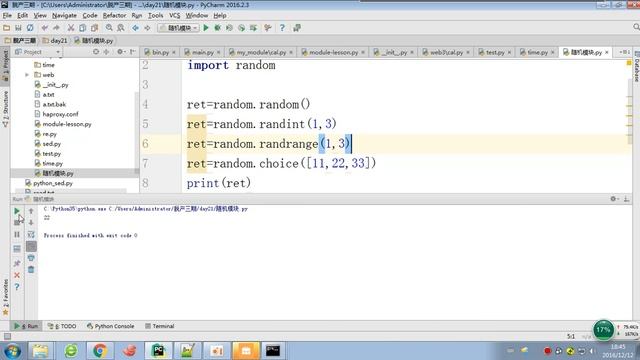Open the Terminal tool window
Screen dimensions: 640x360
click(x=160, y=326)
